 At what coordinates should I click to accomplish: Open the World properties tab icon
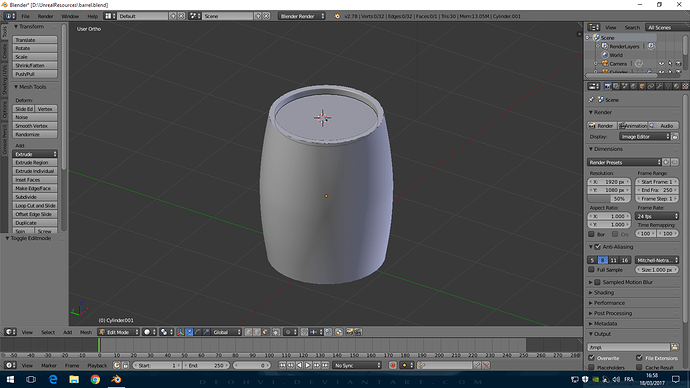pyautogui.click(x=634, y=86)
